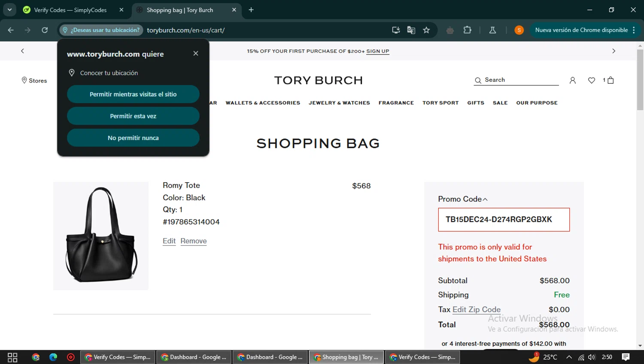The width and height of the screenshot is (644, 364).
Task: Click Nueva versión de Chrome disponible
Action: click(x=581, y=30)
